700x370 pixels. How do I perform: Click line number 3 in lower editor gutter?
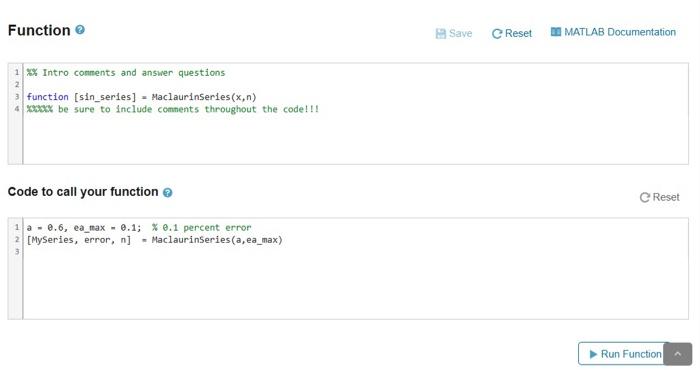coord(17,252)
